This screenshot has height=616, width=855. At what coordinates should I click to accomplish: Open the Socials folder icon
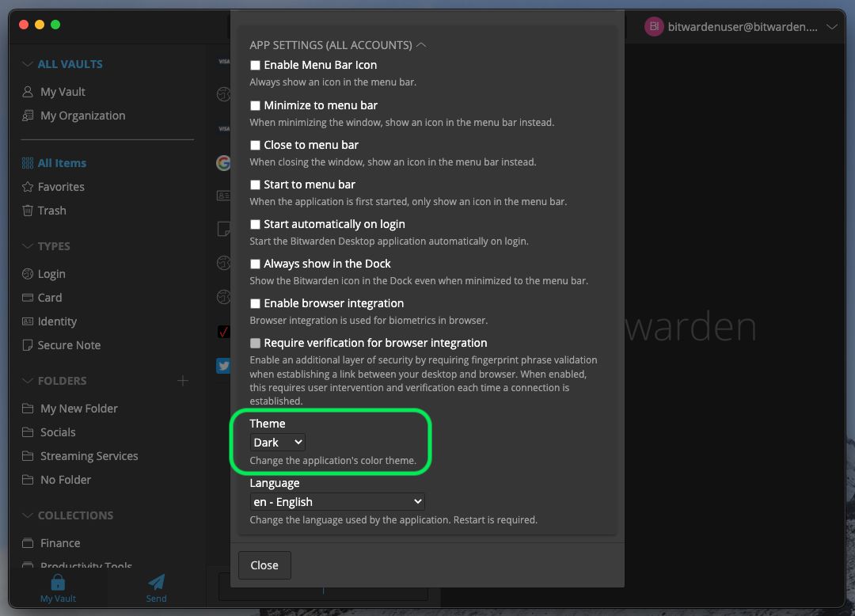click(x=27, y=432)
